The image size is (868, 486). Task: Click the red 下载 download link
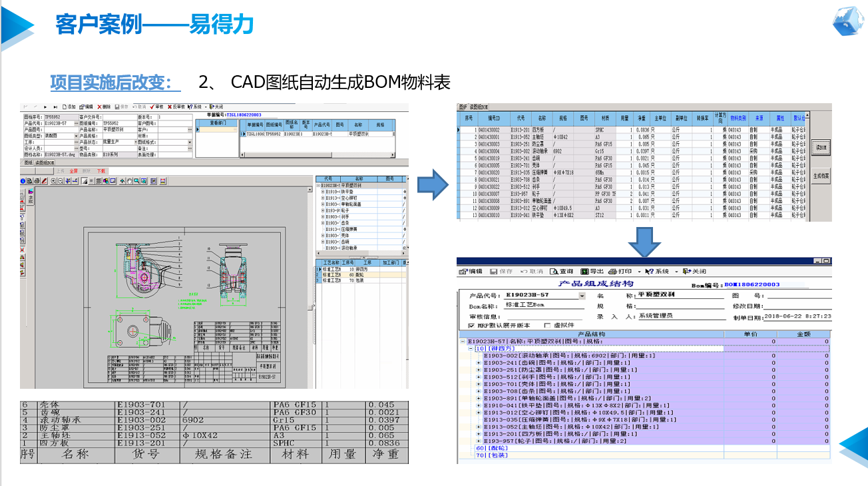tap(101, 171)
